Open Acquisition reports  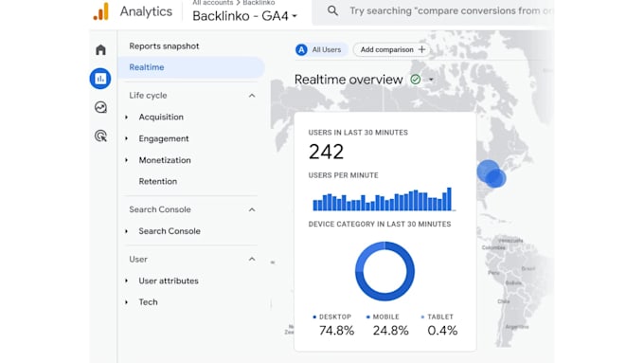[161, 118]
